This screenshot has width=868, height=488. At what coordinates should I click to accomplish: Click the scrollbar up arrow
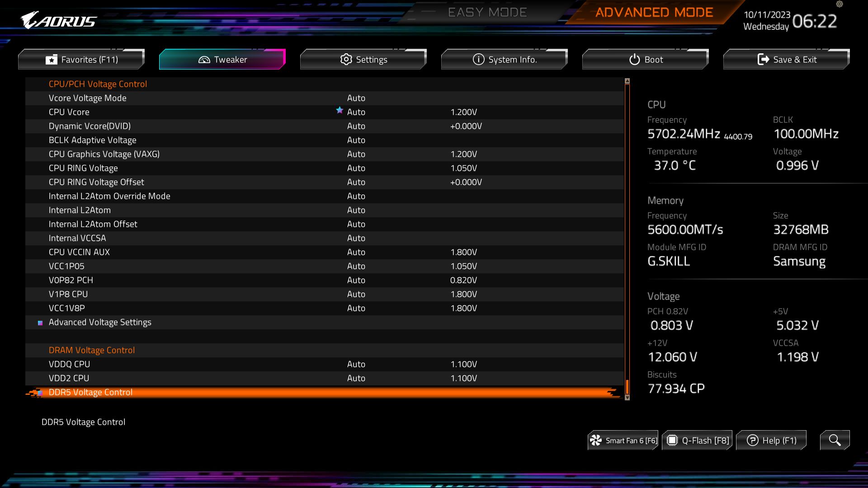(x=627, y=81)
